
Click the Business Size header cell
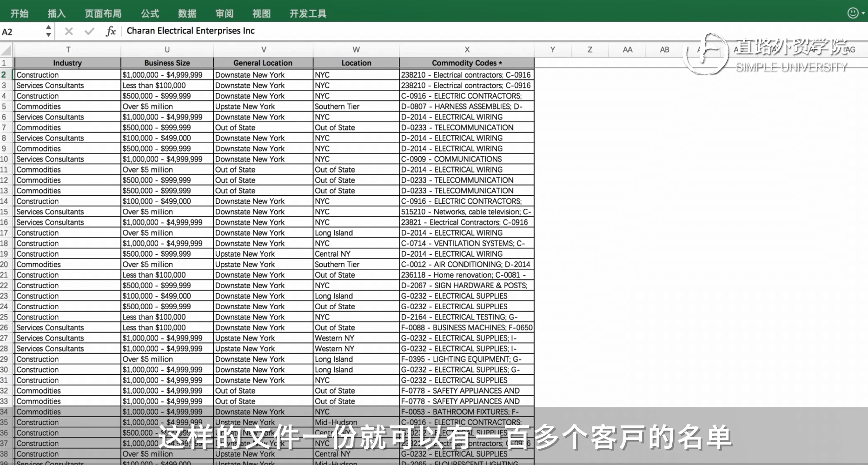[x=167, y=63]
